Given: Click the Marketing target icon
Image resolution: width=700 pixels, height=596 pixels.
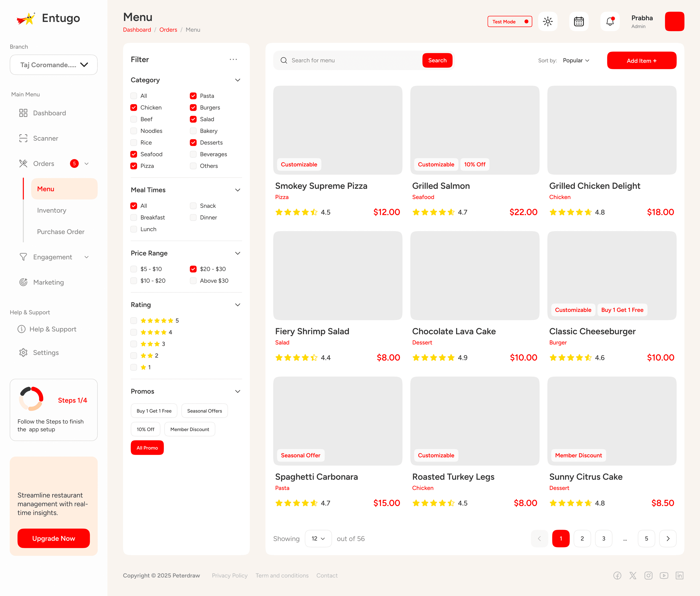Looking at the screenshot, I should [x=23, y=282].
